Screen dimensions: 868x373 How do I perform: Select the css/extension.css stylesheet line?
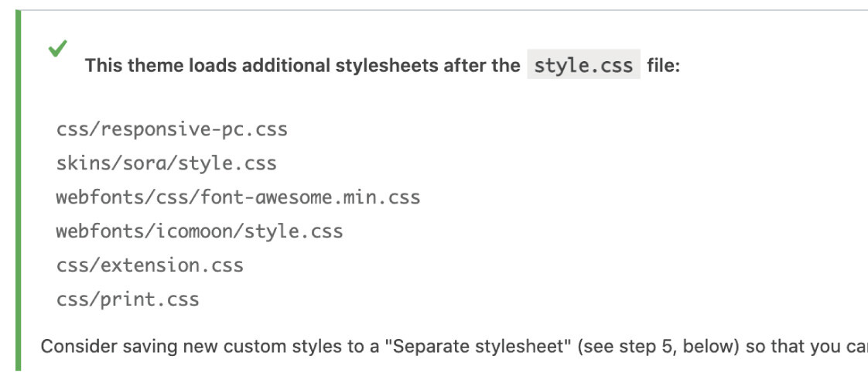149,265
